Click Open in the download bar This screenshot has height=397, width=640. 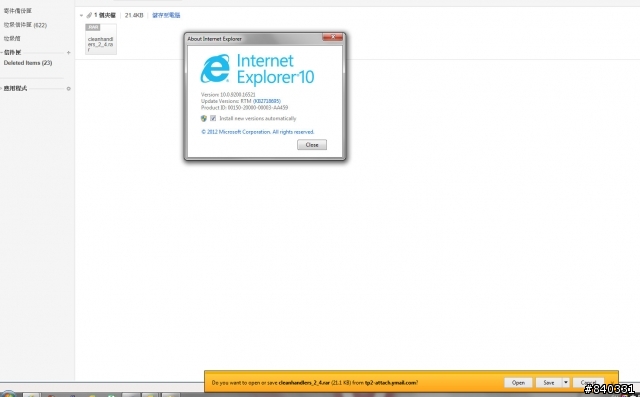tap(518, 383)
